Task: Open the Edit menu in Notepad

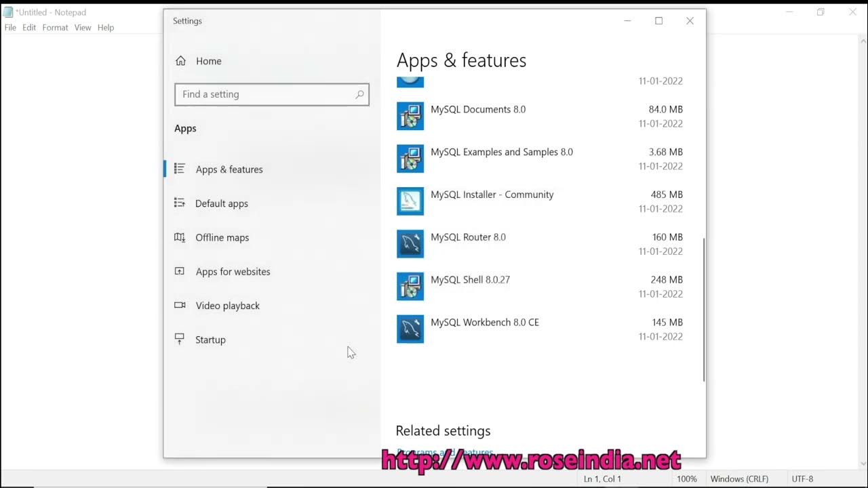Action: coord(29,27)
